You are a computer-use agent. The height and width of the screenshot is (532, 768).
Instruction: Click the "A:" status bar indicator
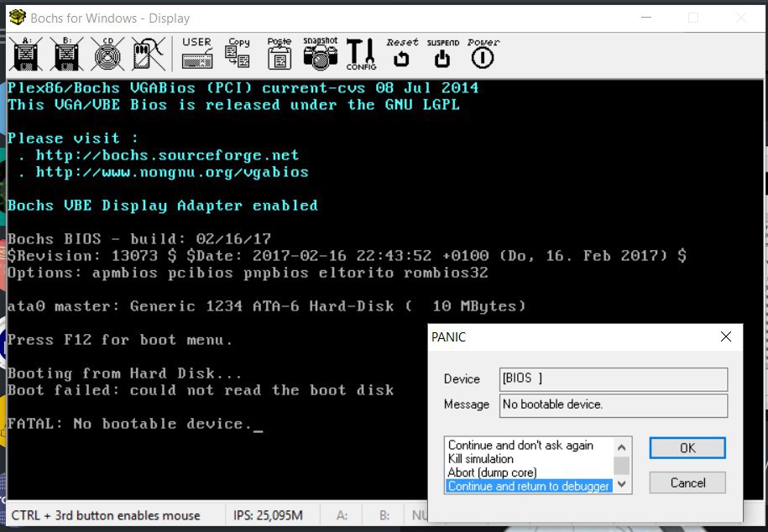[342, 515]
